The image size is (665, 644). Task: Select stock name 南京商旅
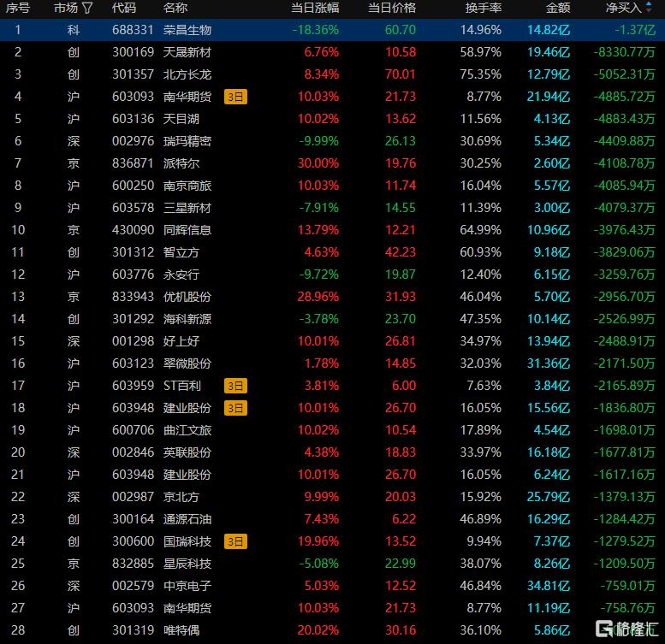(187, 186)
